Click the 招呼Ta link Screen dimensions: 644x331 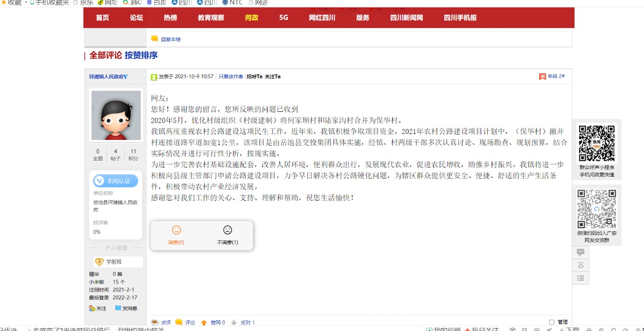click(254, 77)
